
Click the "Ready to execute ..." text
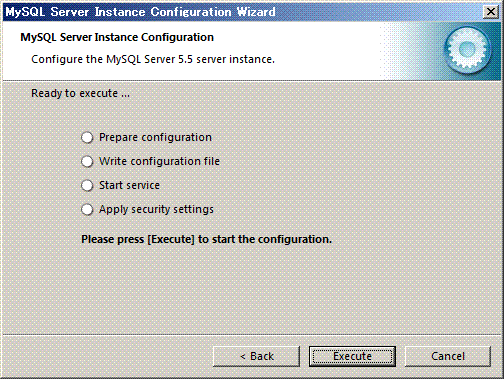80,93
